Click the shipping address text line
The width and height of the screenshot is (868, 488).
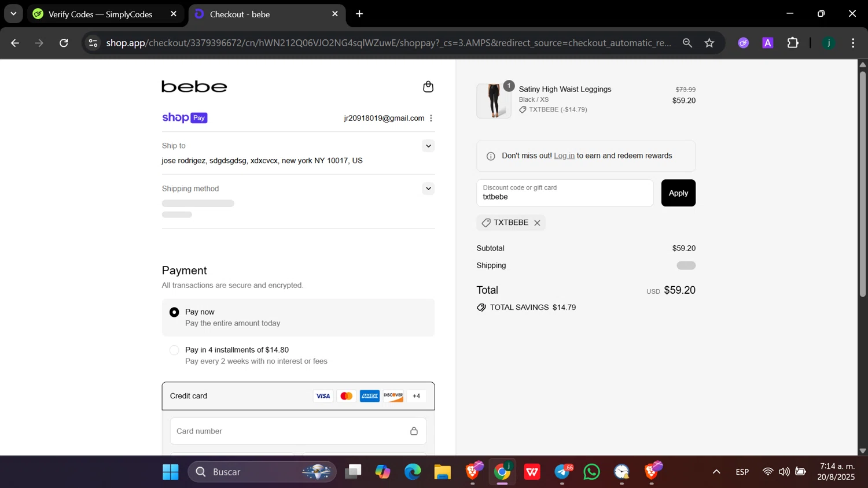pos(262,161)
